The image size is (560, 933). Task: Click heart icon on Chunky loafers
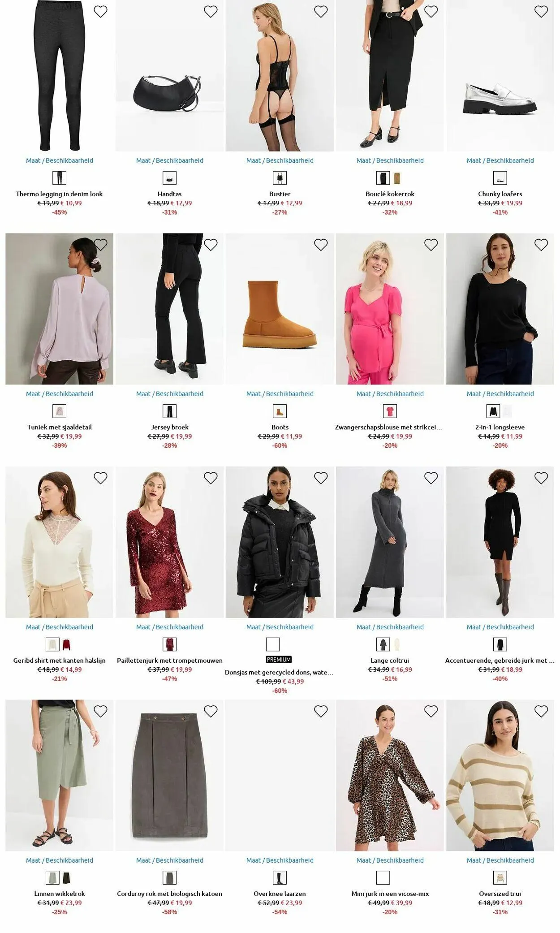click(541, 12)
